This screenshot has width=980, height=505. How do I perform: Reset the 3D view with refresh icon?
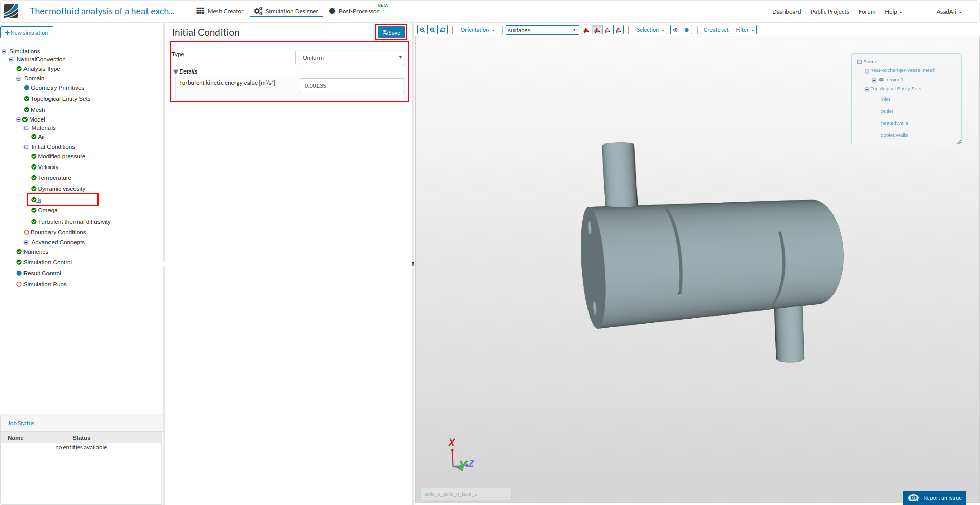(x=443, y=30)
